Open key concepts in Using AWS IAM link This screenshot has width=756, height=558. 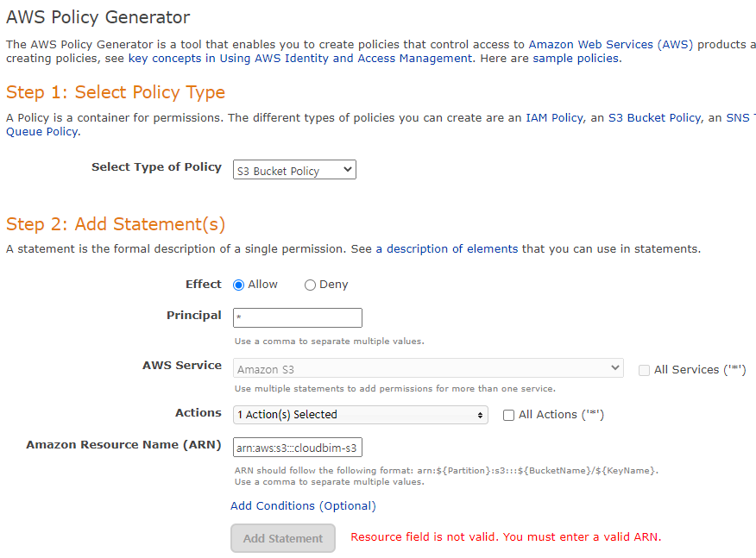pos(300,59)
